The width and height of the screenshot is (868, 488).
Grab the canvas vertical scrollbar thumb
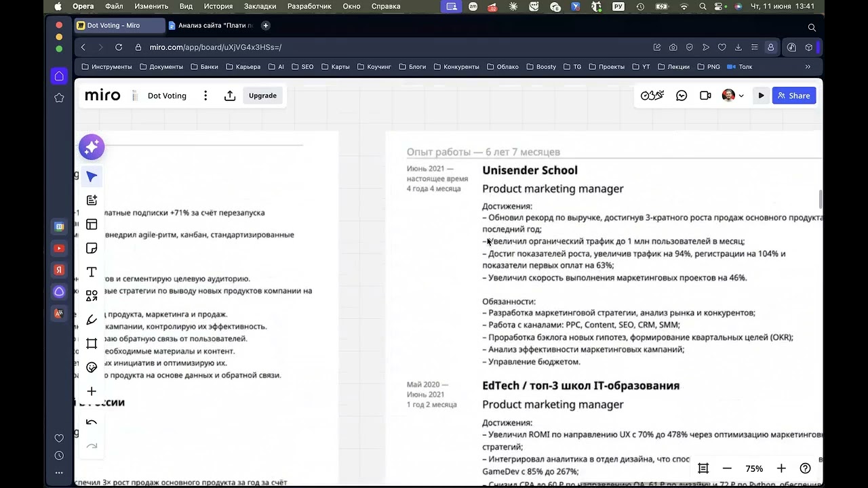(x=821, y=199)
